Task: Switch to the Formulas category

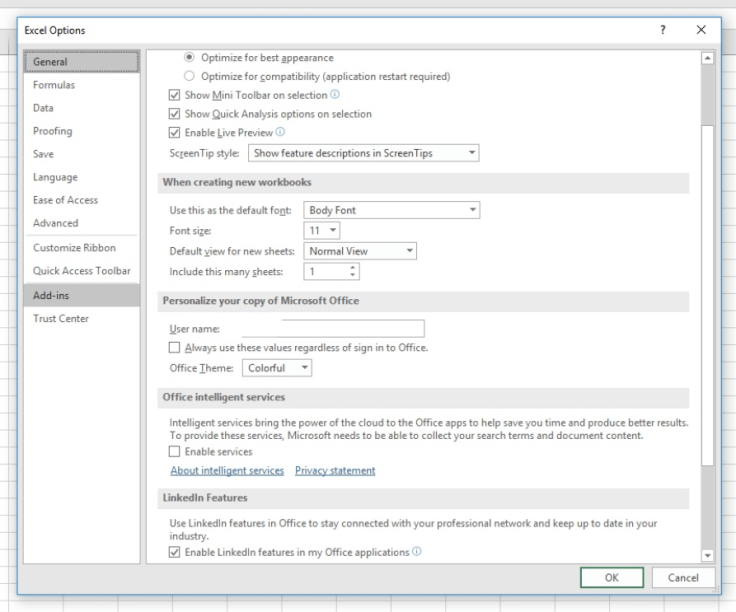Action: pyautogui.click(x=54, y=85)
